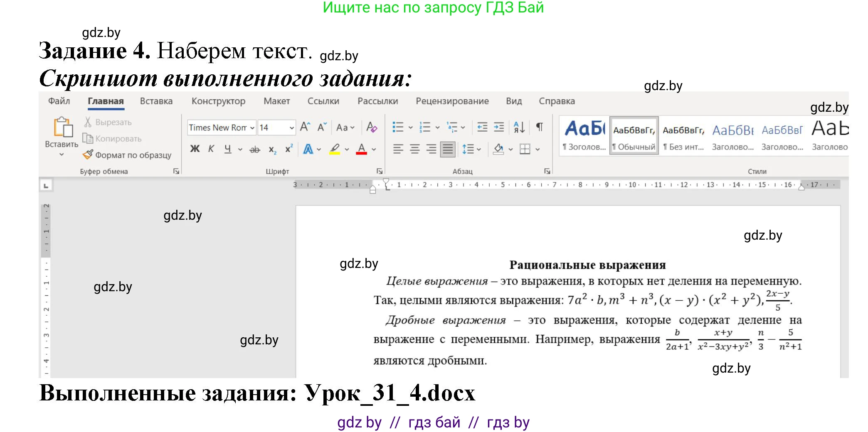Open Формат по образцу (Format Painter)
This screenshot has height=432, width=868.
132,155
